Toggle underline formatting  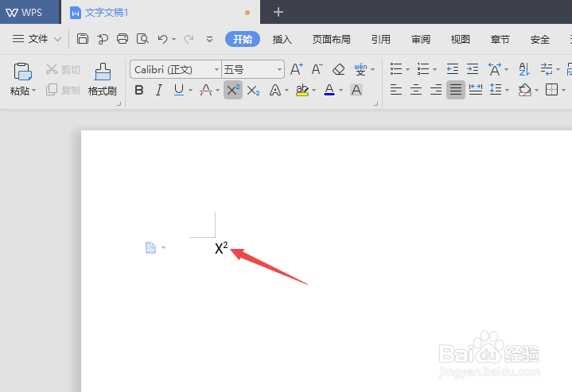pyautogui.click(x=179, y=90)
